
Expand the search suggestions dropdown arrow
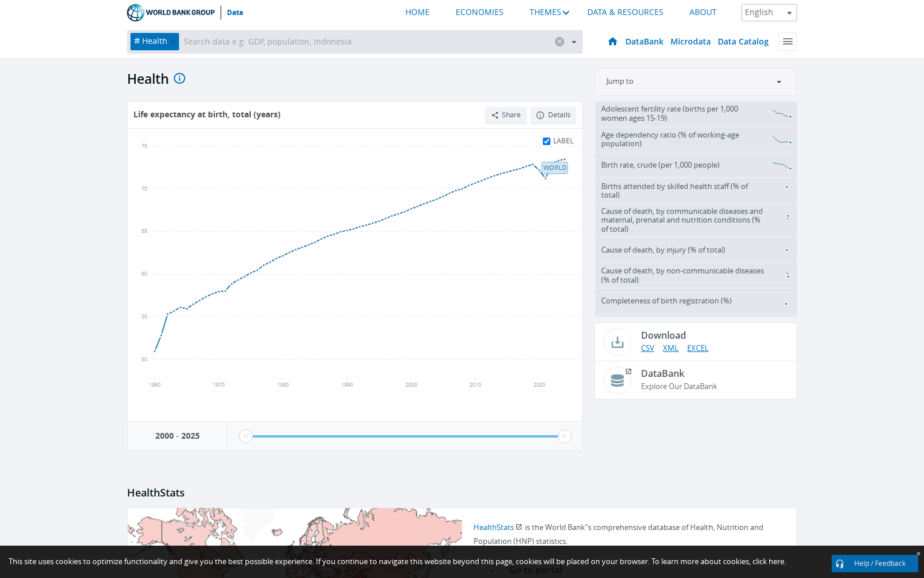click(x=574, y=42)
